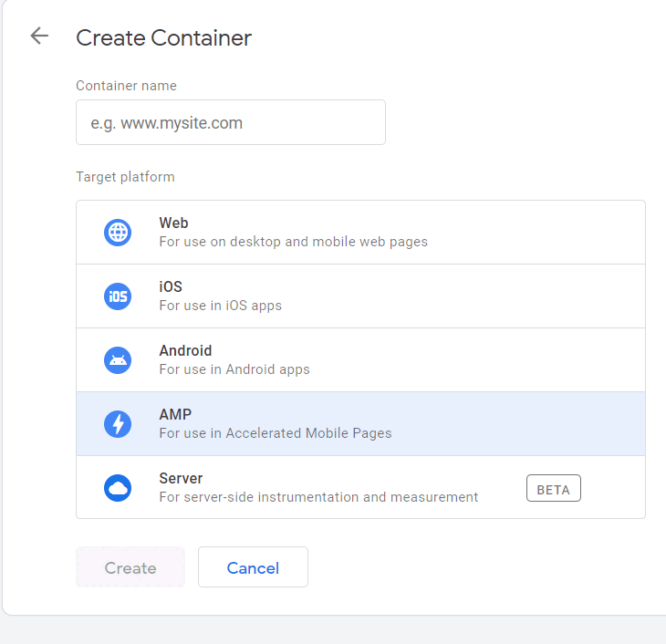Click 'For use in iOS apps' description

[x=221, y=306]
